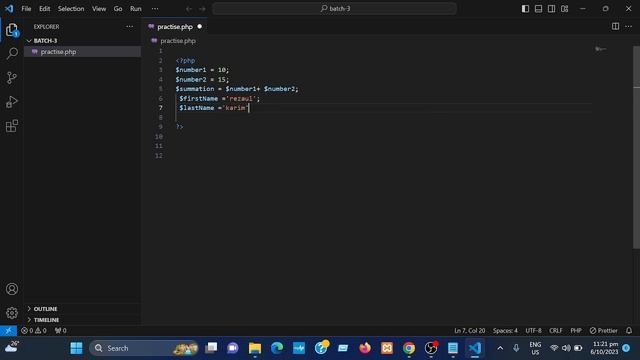The height and width of the screenshot is (360, 640).
Task: Open the Edit menu
Action: point(44,9)
